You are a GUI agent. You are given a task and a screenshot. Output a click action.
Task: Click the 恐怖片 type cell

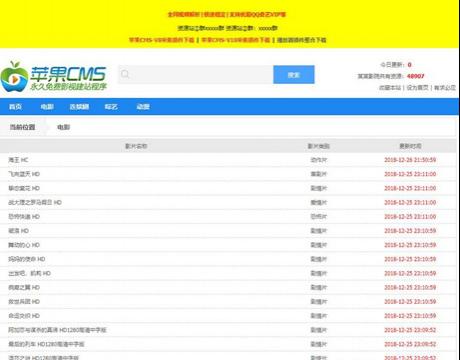pyautogui.click(x=319, y=217)
